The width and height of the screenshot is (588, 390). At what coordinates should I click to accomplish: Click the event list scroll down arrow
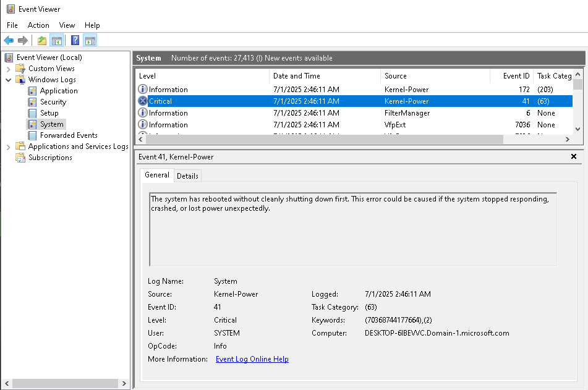tap(578, 129)
